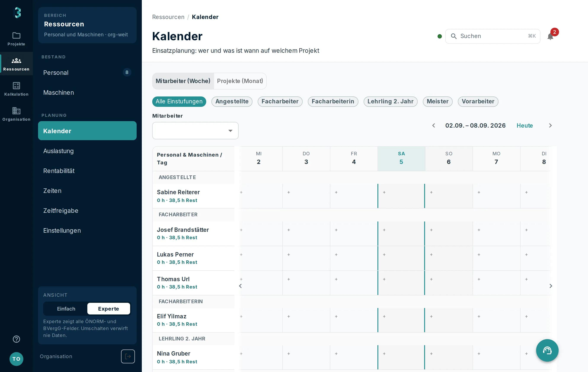Open Einstellungen in the sidebar
Screen dimensions: 588x372
87,231
